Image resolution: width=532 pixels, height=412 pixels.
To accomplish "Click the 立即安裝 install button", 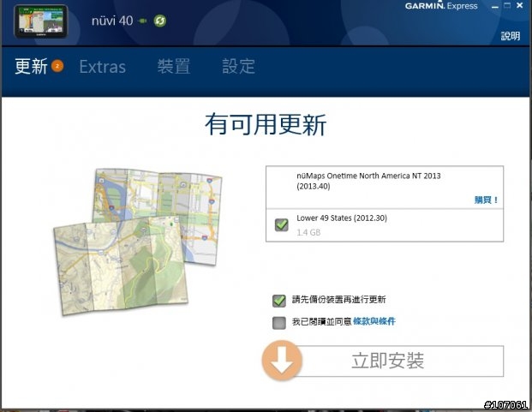I will (387, 361).
